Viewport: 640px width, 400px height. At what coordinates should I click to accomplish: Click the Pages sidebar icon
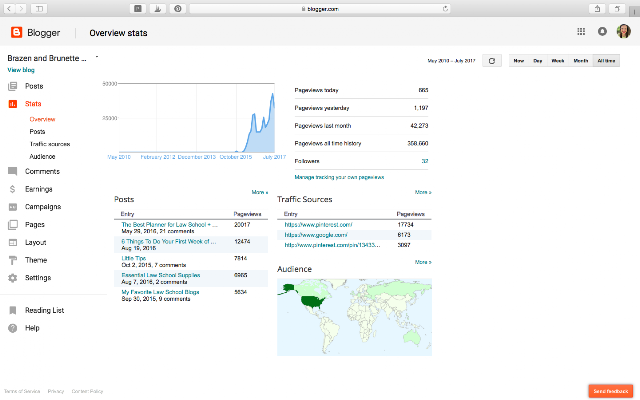click(x=13, y=224)
